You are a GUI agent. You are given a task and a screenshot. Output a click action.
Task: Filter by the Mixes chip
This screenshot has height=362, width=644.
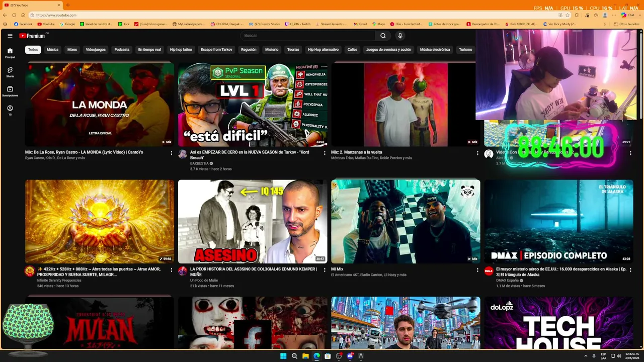pyautogui.click(x=72, y=50)
